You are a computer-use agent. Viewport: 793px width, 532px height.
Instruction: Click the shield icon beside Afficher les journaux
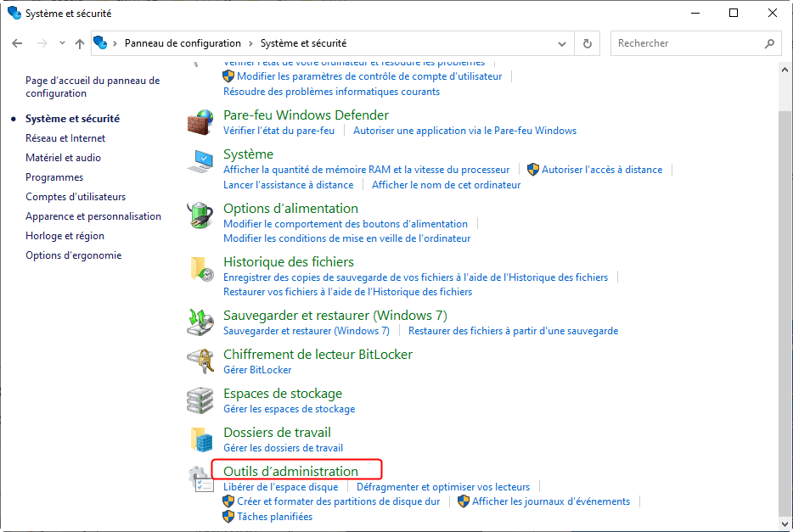[464, 501]
